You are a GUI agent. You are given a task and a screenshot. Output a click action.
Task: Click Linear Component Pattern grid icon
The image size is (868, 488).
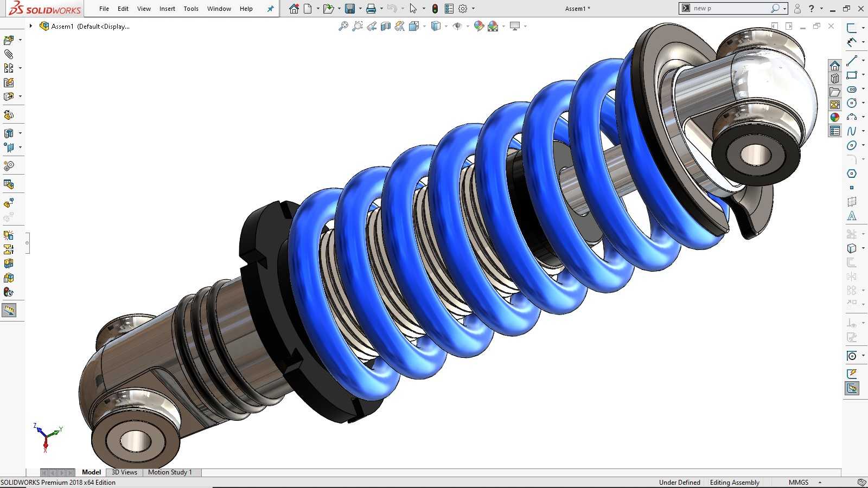9,68
